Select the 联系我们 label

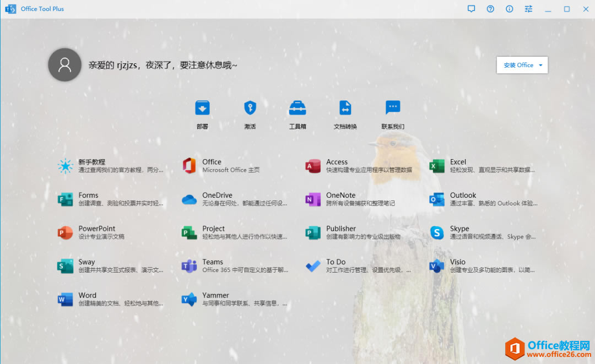click(x=393, y=127)
